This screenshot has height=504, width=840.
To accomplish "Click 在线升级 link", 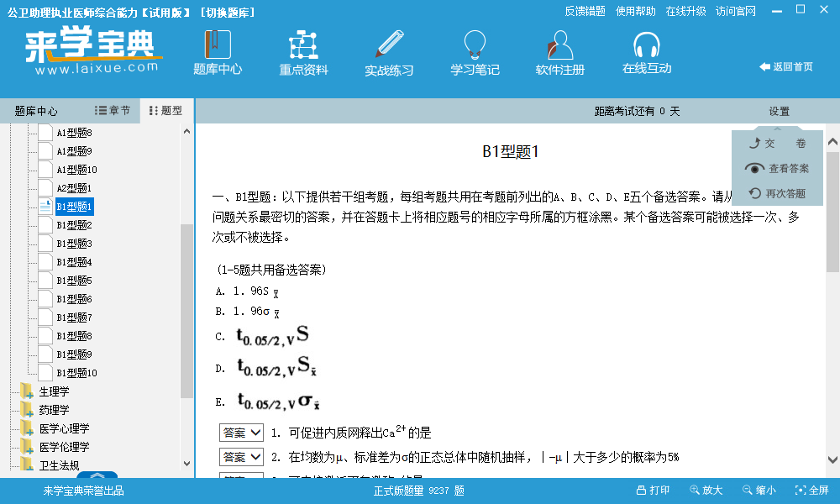I will pyautogui.click(x=685, y=11).
